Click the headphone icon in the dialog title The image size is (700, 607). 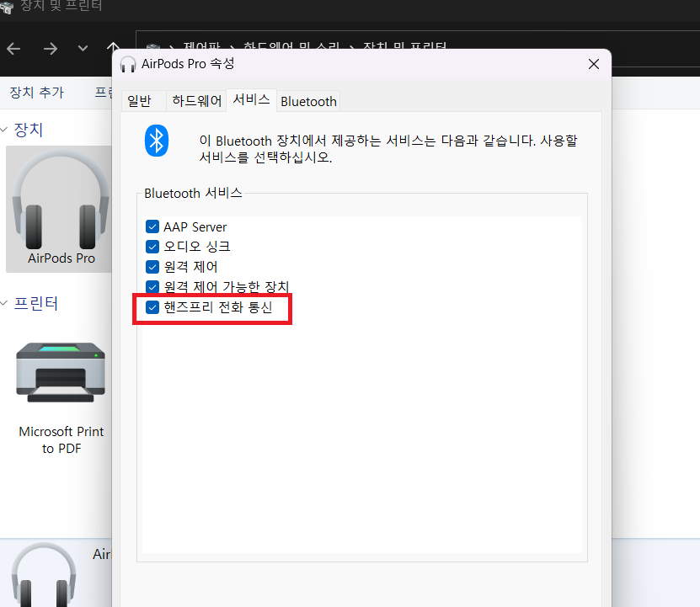click(128, 64)
